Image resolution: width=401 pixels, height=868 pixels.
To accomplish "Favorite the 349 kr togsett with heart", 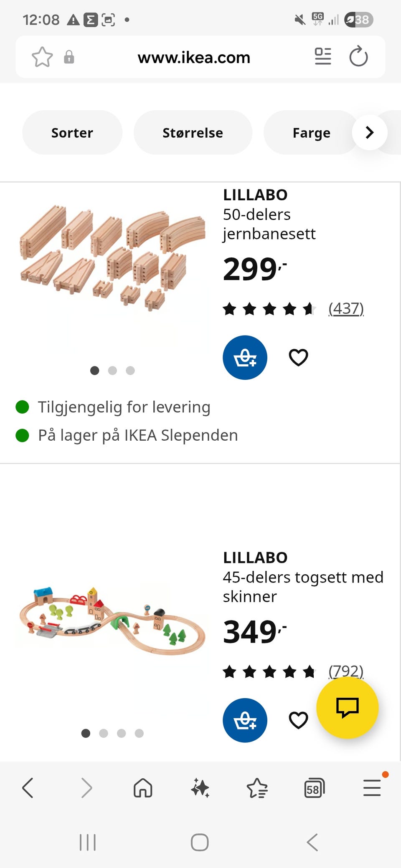I will (x=298, y=720).
